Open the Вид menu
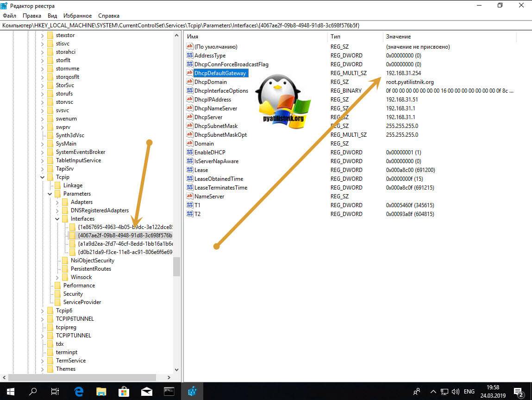Viewport: 532px width, 400px height. click(52, 16)
